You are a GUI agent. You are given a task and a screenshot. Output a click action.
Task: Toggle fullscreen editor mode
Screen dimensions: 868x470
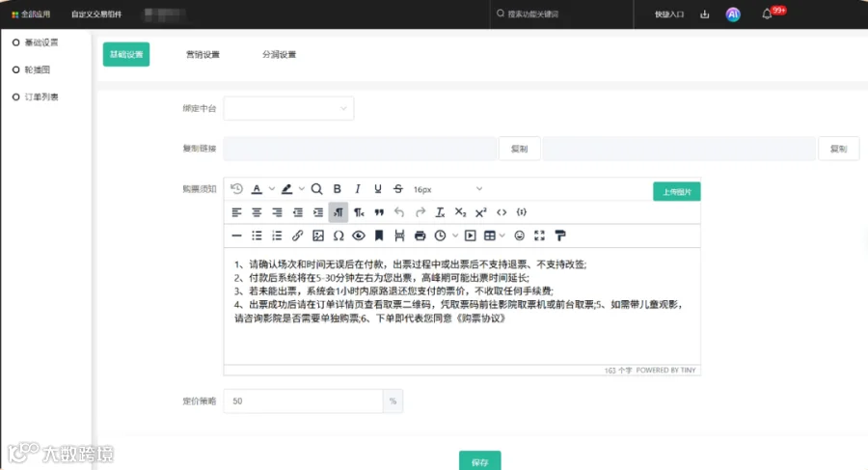pyautogui.click(x=540, y=235)
